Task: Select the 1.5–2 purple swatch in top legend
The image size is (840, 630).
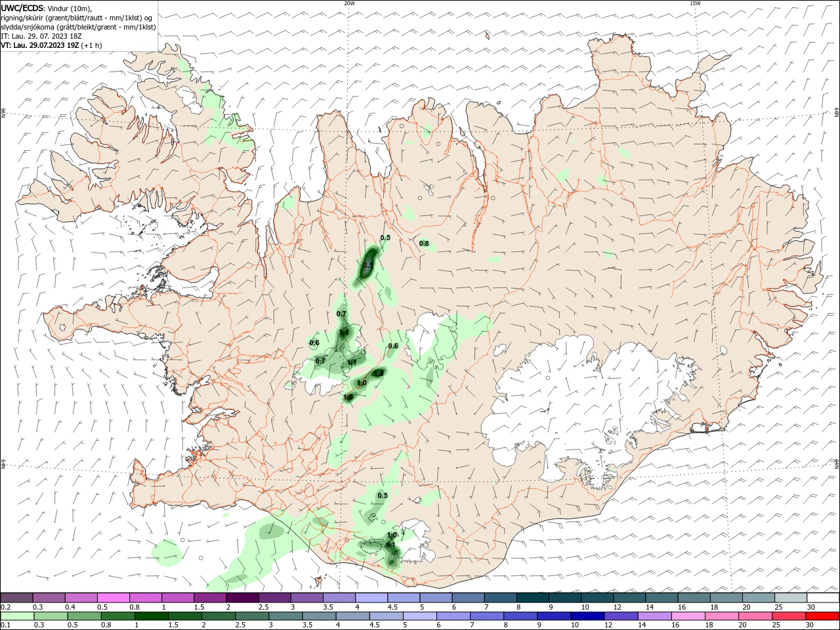Action: 210,598
